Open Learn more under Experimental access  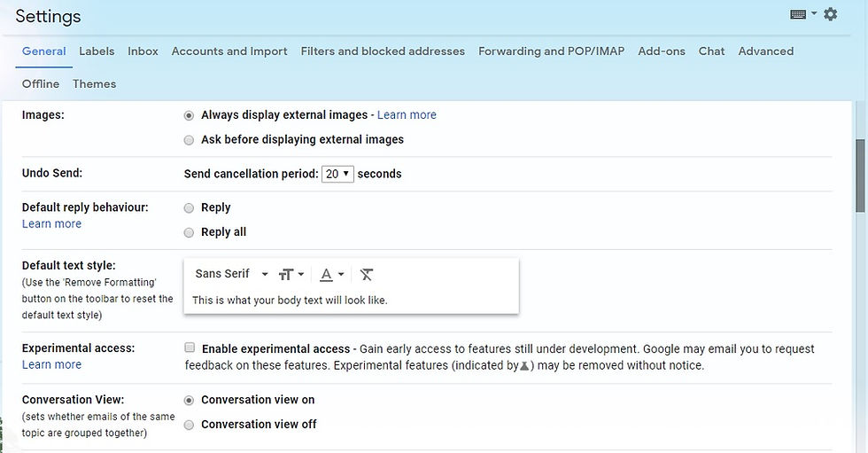51,364
